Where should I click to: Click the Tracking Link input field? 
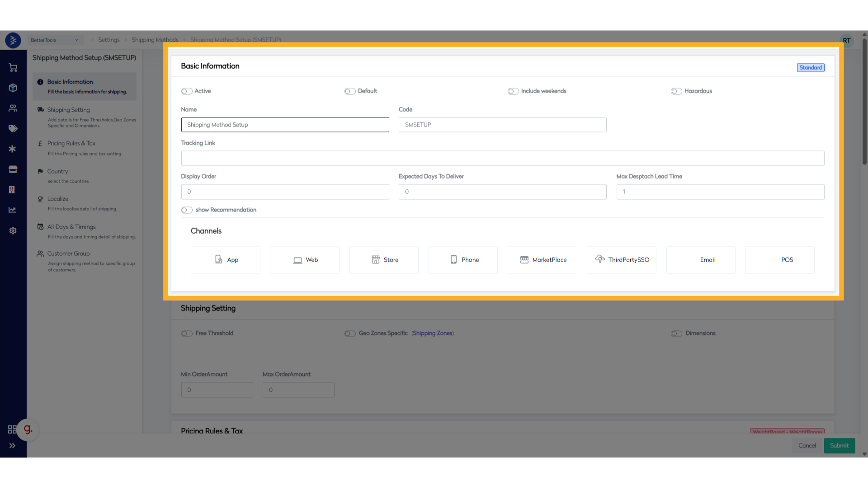click(502, 158)
